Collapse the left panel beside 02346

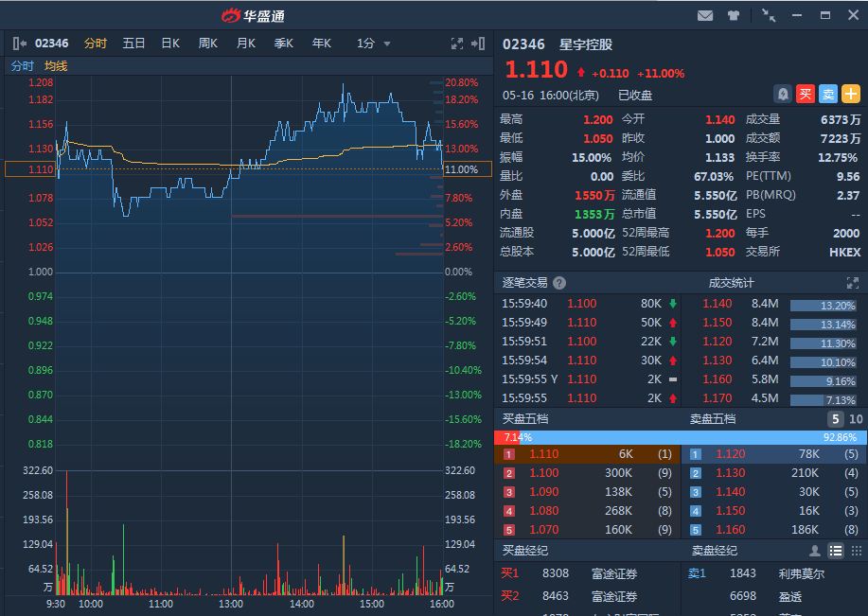tap(20, 44)
